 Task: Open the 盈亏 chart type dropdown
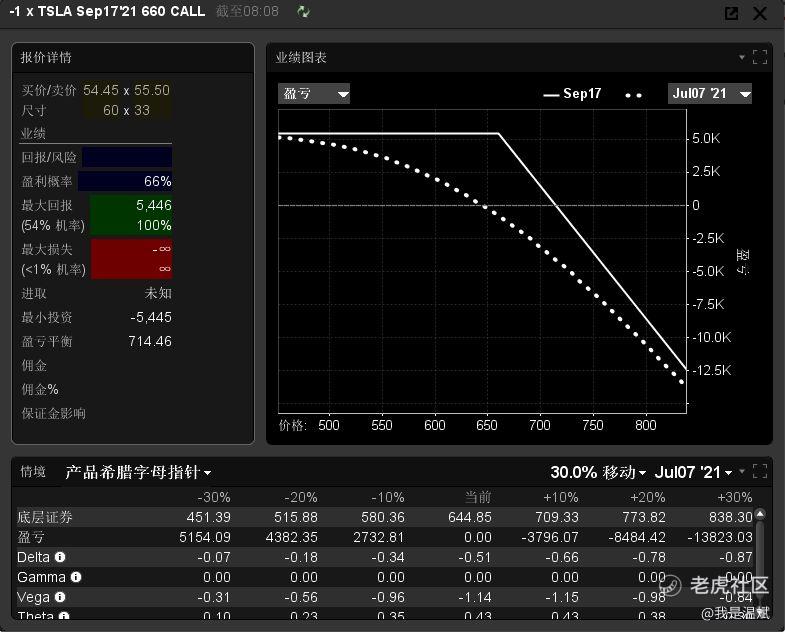[314, 94]
